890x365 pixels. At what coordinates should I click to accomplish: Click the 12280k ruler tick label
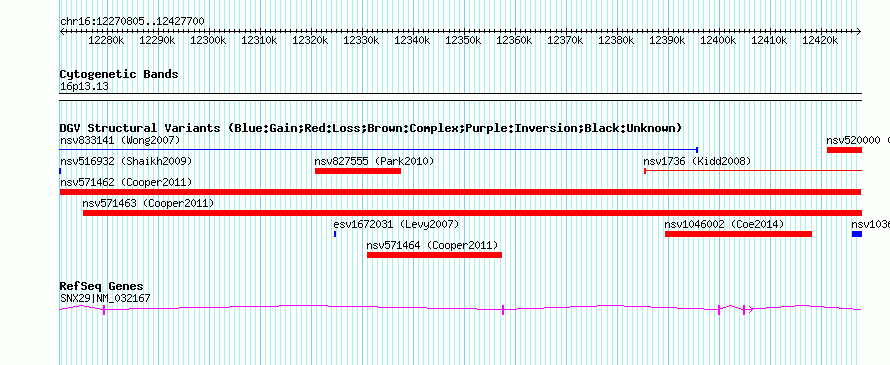106,41
